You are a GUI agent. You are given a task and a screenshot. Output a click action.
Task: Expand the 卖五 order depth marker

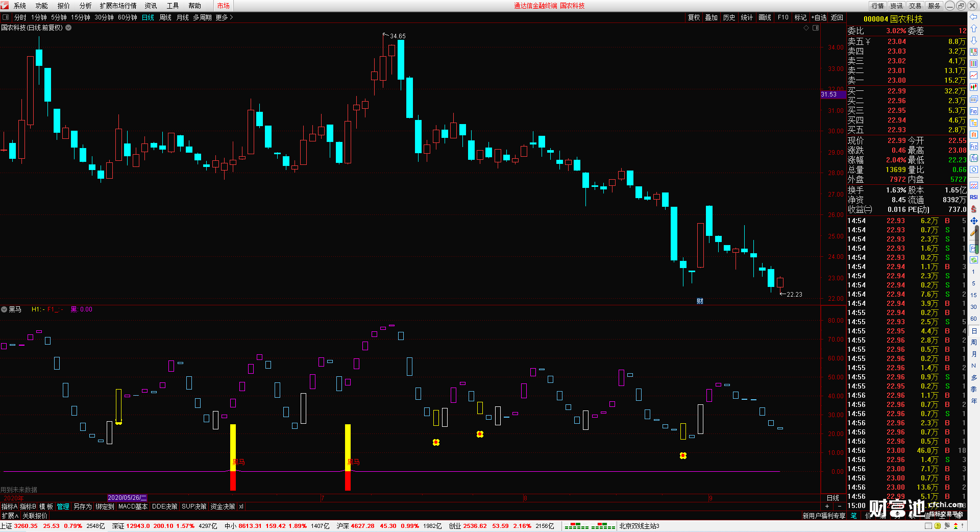click(868, 41)
